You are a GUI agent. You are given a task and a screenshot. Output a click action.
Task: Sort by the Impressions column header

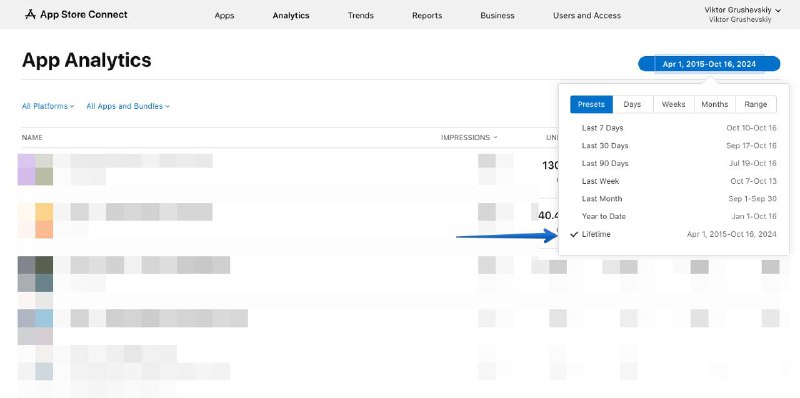(x=469, y=137)
